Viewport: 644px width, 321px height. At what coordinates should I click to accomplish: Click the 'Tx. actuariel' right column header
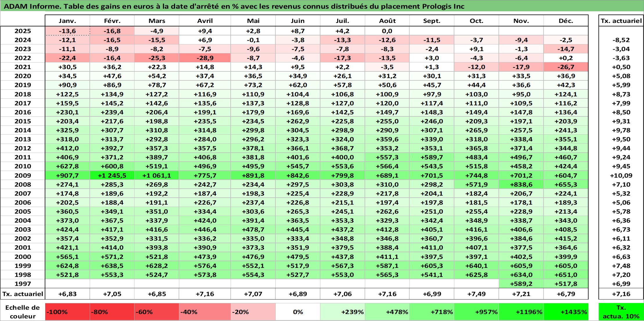621,21
